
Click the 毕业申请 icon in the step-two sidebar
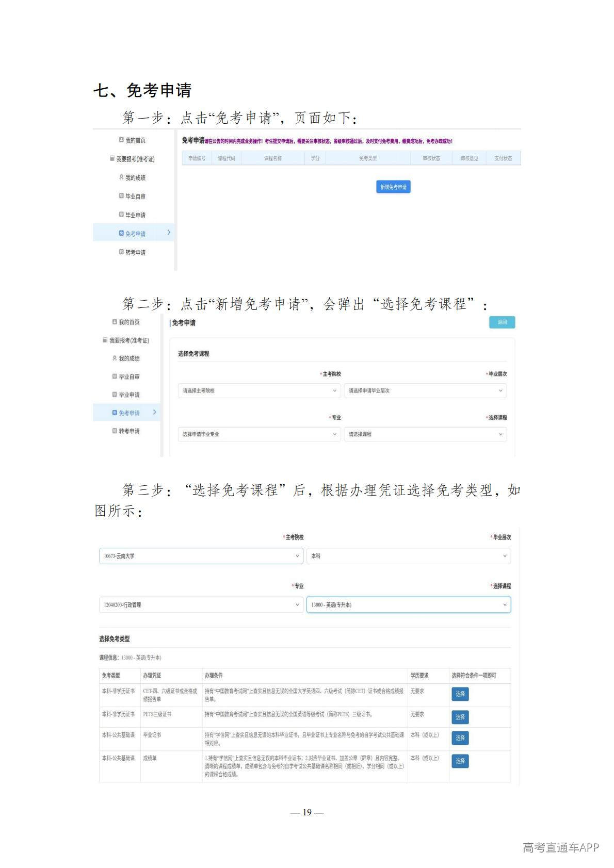[115, 395]
